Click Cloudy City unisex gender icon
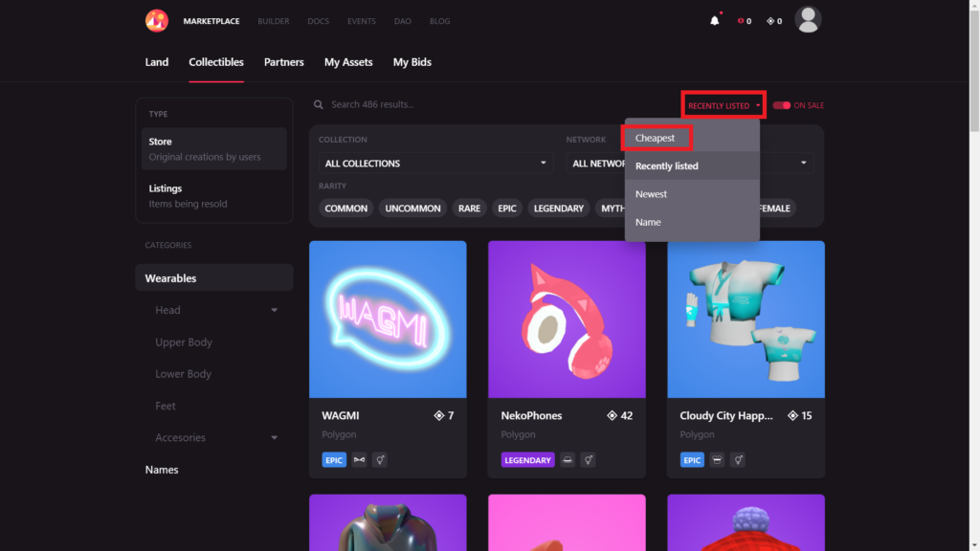Viewport: 980px width, 551px height. point(738,460)
